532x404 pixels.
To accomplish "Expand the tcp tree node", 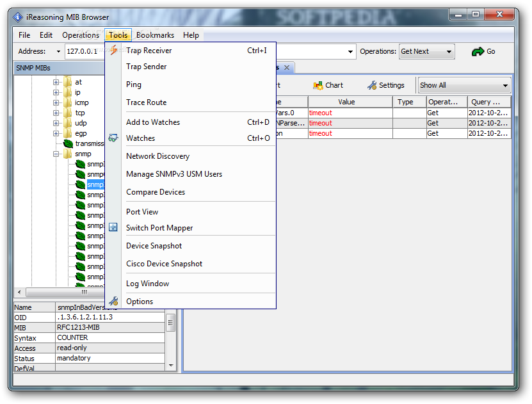I will click(56, 113).
